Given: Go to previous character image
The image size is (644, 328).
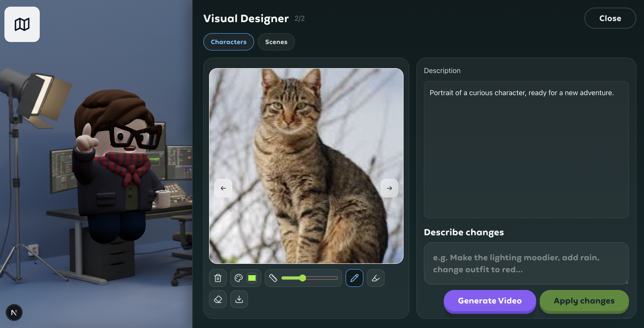Looking at the screenshot, I should [x=223, y=188].
